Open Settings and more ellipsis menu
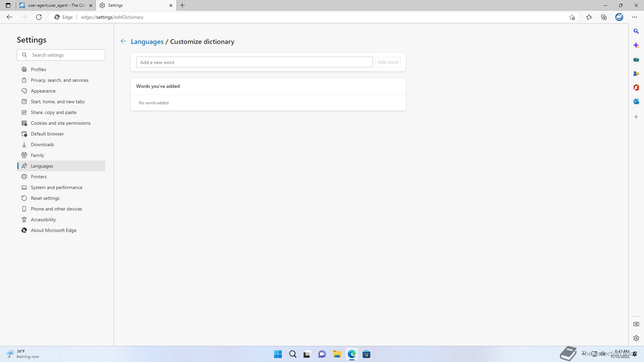Viewport: 644px width, 362px height. pos(634,17)
